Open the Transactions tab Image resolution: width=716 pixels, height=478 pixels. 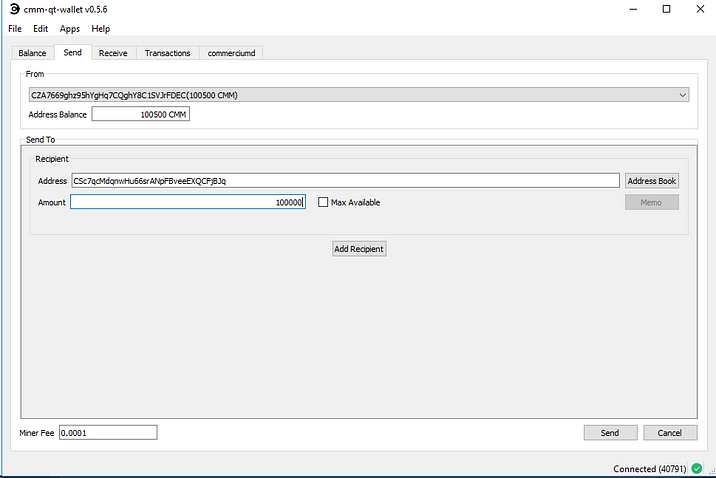tap(167, 53)
